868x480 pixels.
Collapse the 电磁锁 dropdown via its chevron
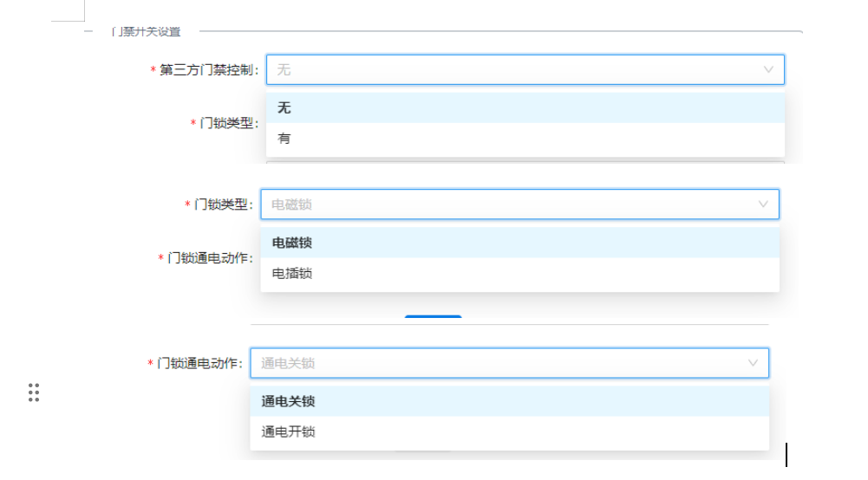[763, 204]
